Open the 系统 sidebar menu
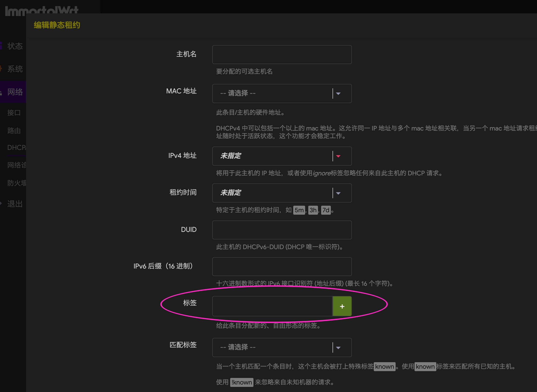 (15, 69)
